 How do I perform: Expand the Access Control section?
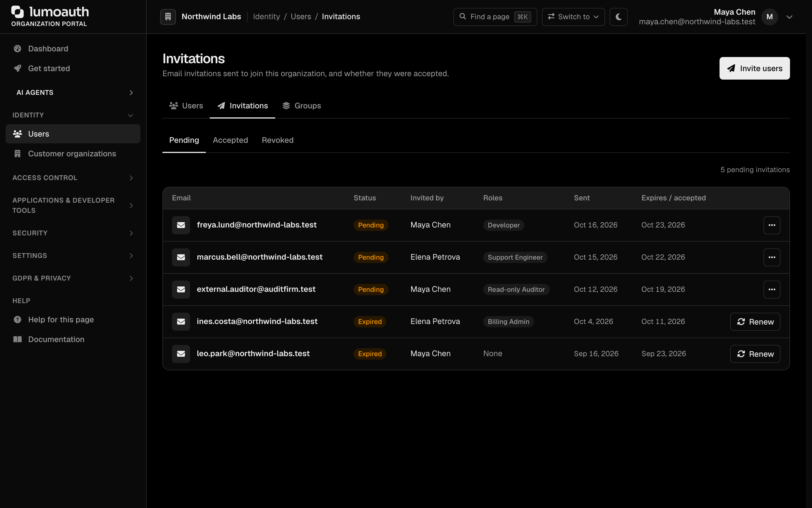click(x=73, y=178)
